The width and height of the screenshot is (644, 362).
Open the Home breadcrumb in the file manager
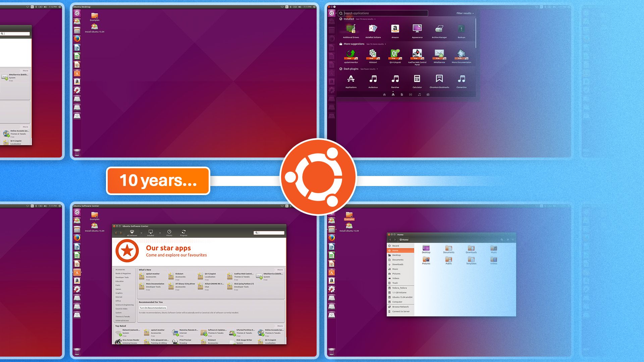coord(404,240)
